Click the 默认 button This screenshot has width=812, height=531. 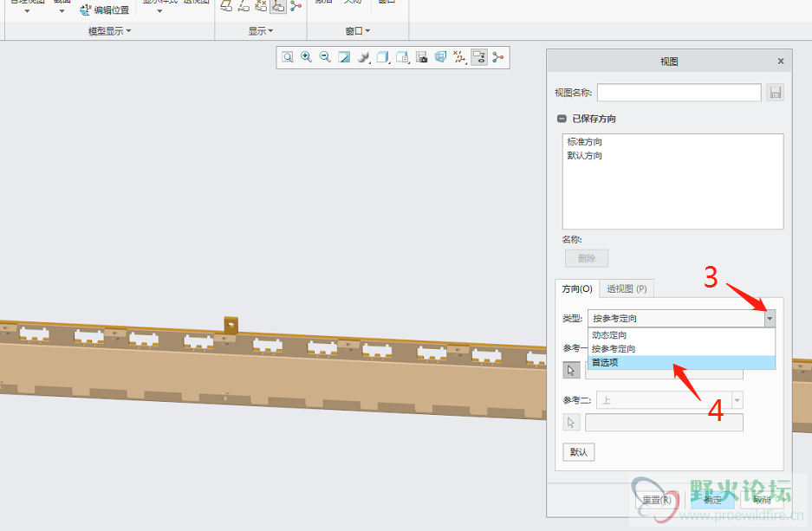point(578,452)
